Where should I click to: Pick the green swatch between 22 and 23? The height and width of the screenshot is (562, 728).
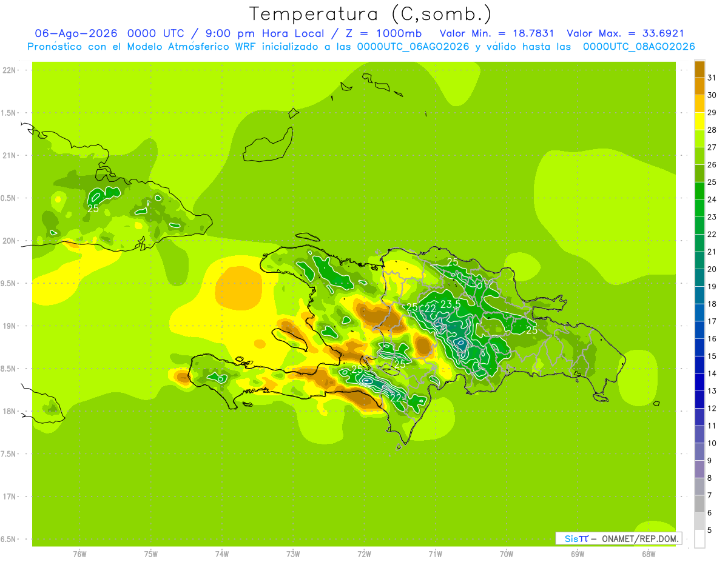(699, 226)
